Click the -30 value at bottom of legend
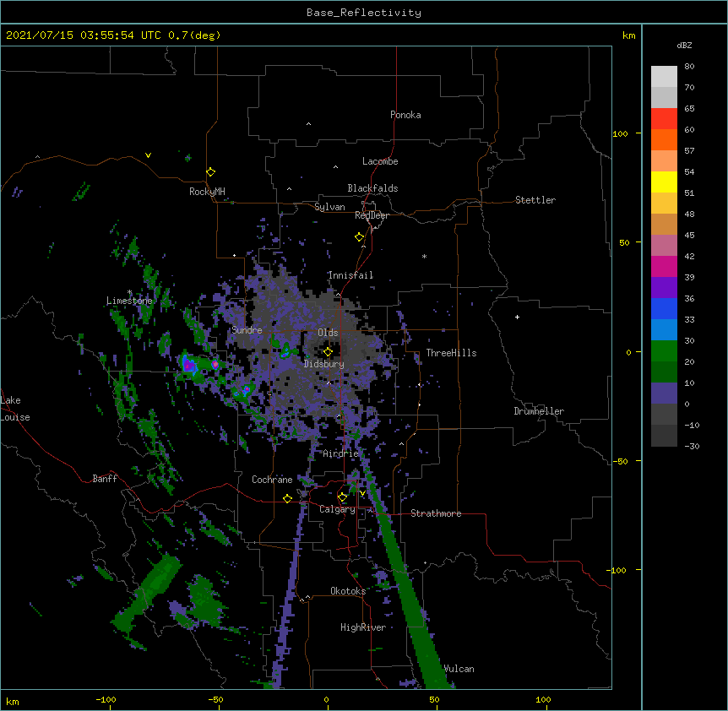Screen dimensions: 728x711 (692, 447)
